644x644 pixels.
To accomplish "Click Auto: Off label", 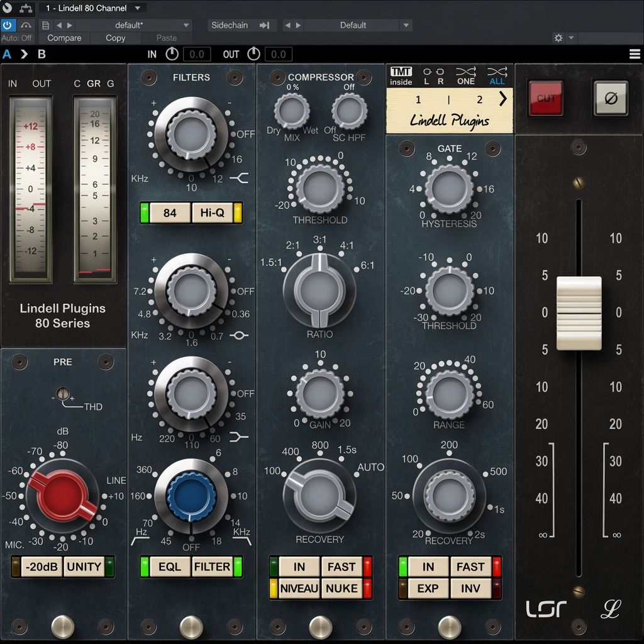I will [16, 38].
